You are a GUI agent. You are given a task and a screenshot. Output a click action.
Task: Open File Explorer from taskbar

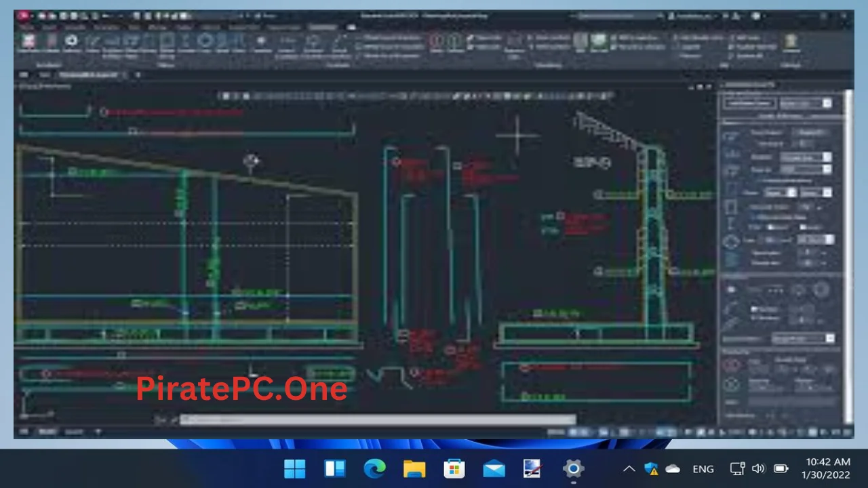click(x=414, y=468)
